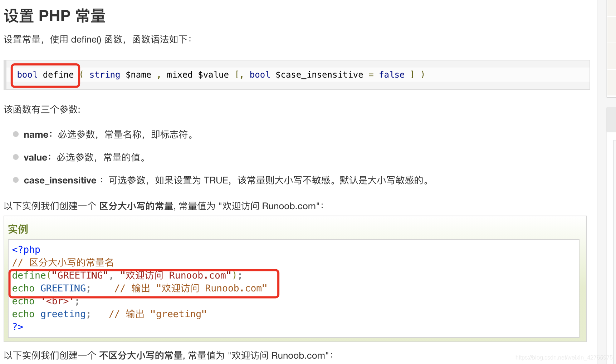Click bold text '不区分大小写的常量'
616x364 pixels.
(141, 355)
